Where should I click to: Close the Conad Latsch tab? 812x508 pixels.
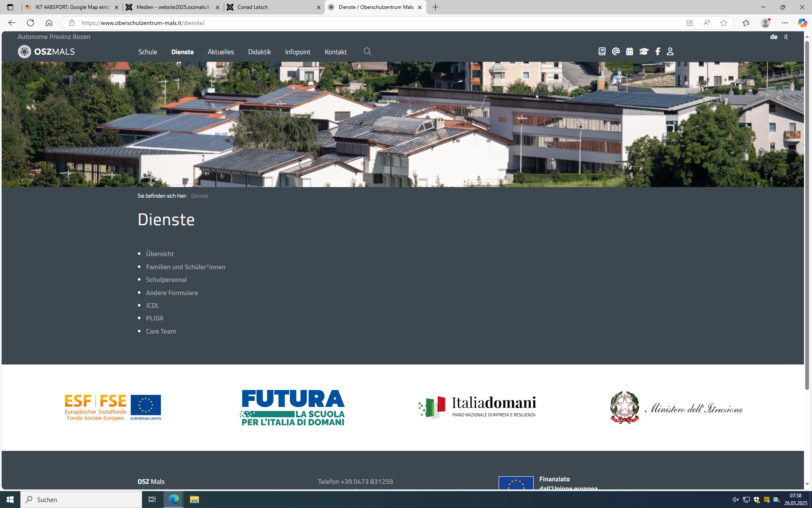318,7
